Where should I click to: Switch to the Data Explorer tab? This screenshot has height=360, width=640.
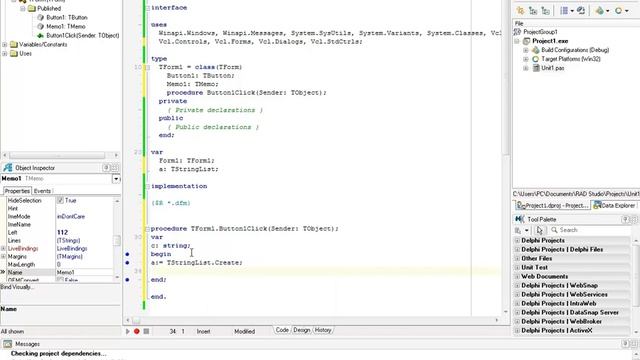[614, 205]
